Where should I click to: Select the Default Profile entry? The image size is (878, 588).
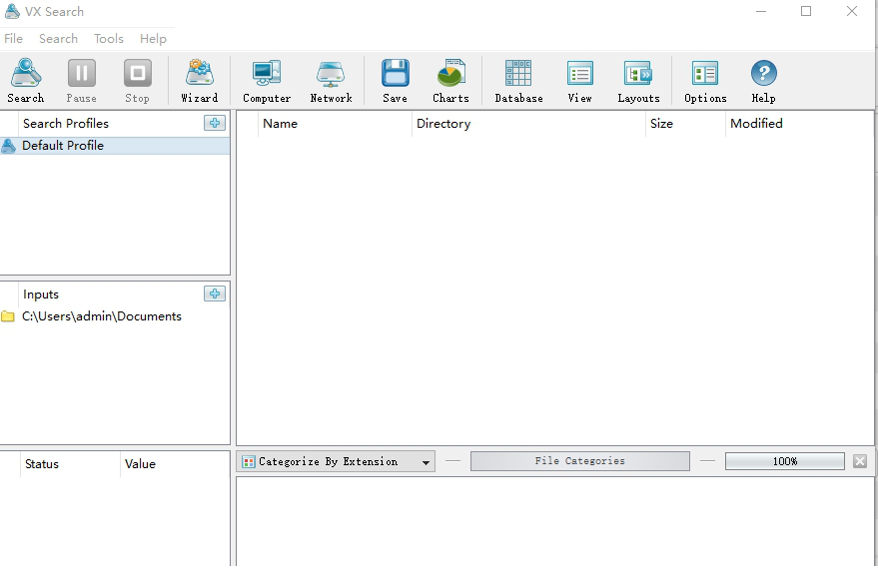63,146
